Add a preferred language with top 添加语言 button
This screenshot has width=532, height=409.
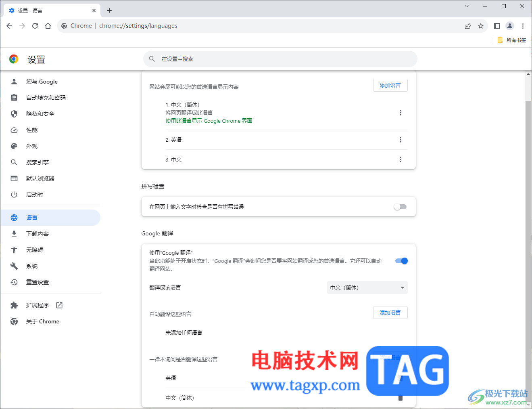click(x=390, y=85)
